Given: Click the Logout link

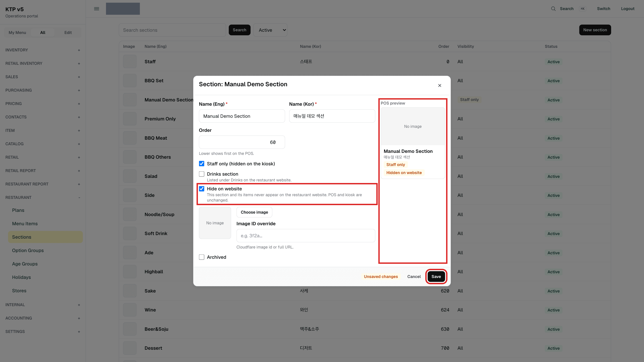Looking at the screenshot, I should [627, 9].
